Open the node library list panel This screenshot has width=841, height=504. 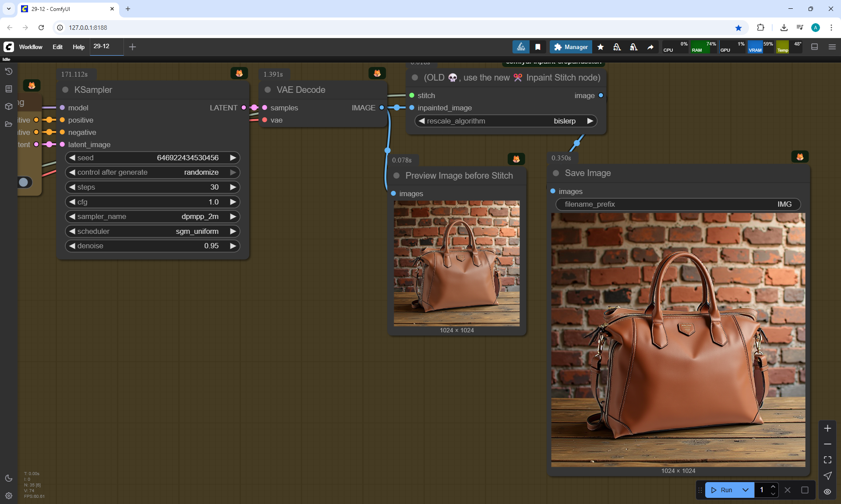9,89
